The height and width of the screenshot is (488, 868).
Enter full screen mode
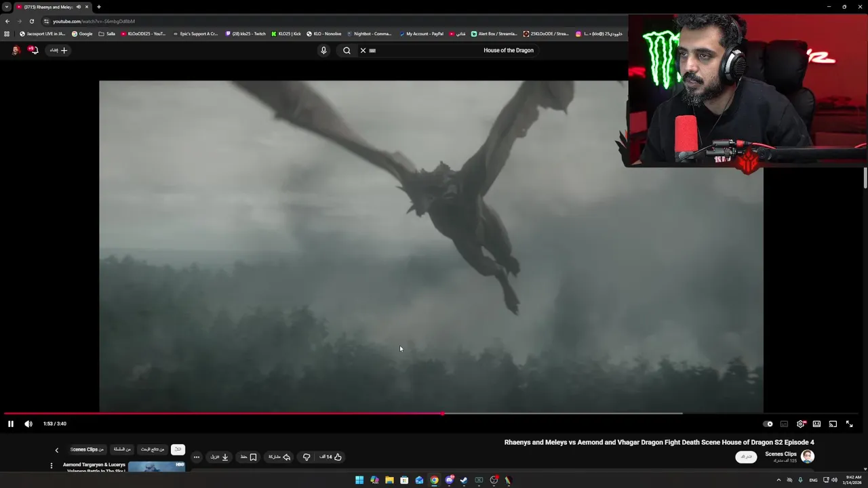pyautogui.click(x=849, y=424)
